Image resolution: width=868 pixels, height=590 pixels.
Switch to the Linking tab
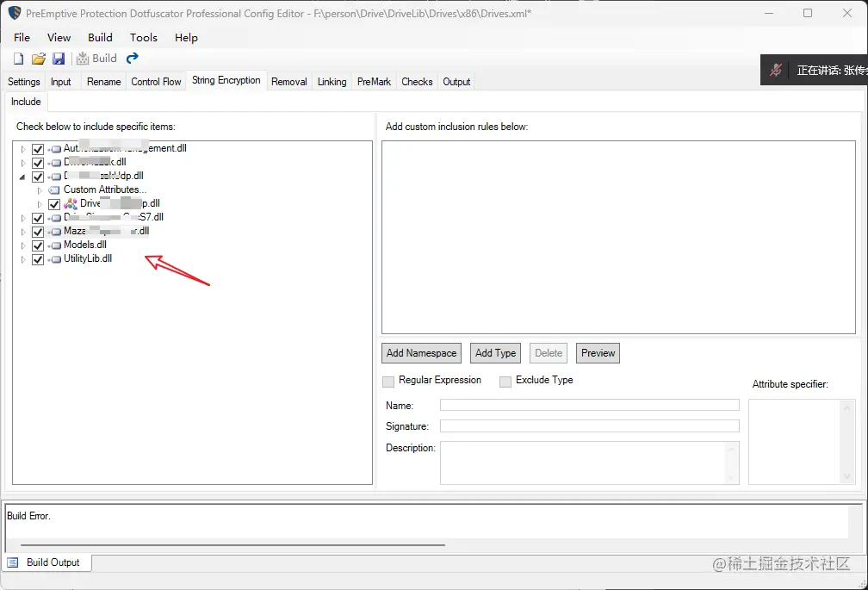(x=332, y=81)
